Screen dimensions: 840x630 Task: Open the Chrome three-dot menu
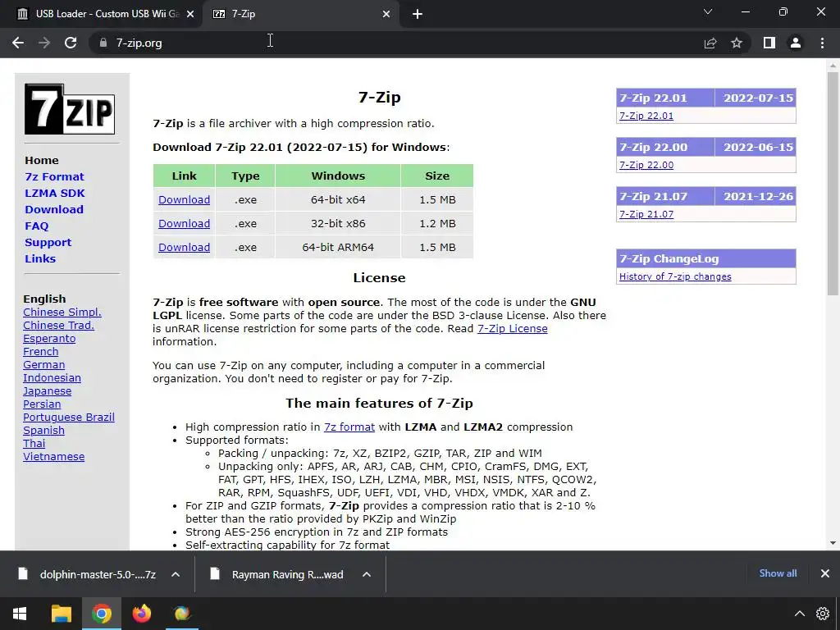coord(822,43)
